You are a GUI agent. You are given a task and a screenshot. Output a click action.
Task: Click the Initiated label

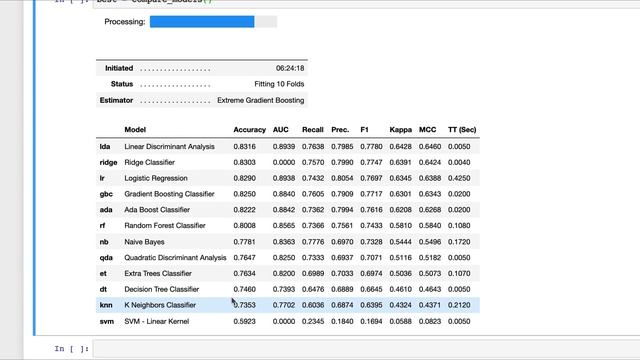pyautogui.click(x=119, y=68)
